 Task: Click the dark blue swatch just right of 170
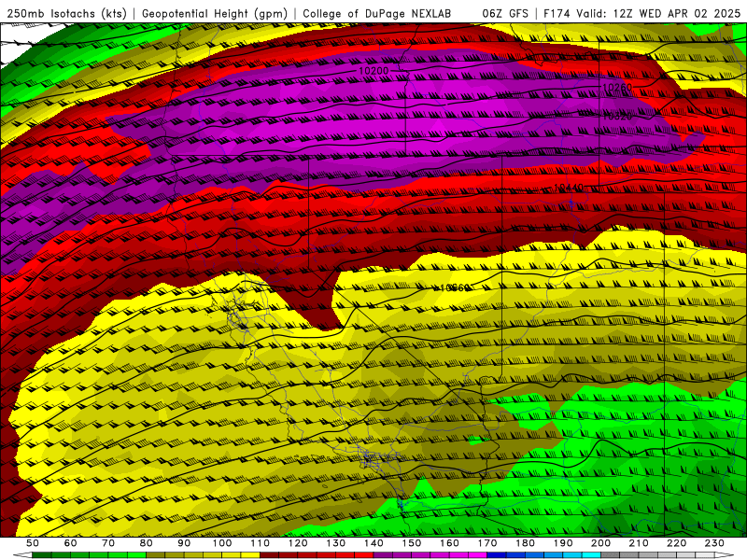[x=497, y=555]
